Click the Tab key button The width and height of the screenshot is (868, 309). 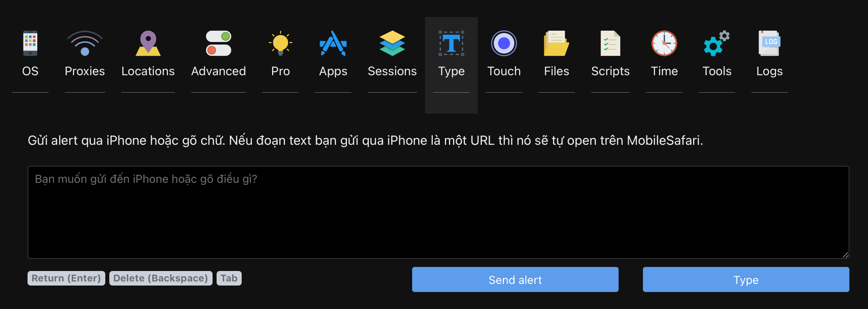229,278
